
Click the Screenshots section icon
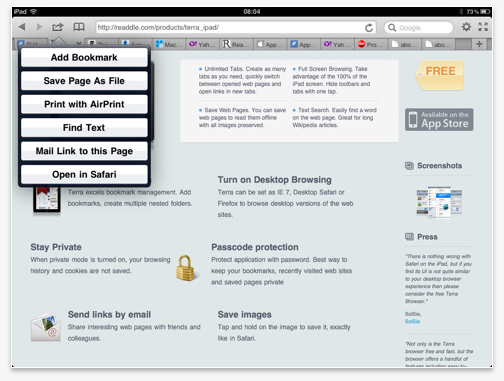[x=409, y=166]
